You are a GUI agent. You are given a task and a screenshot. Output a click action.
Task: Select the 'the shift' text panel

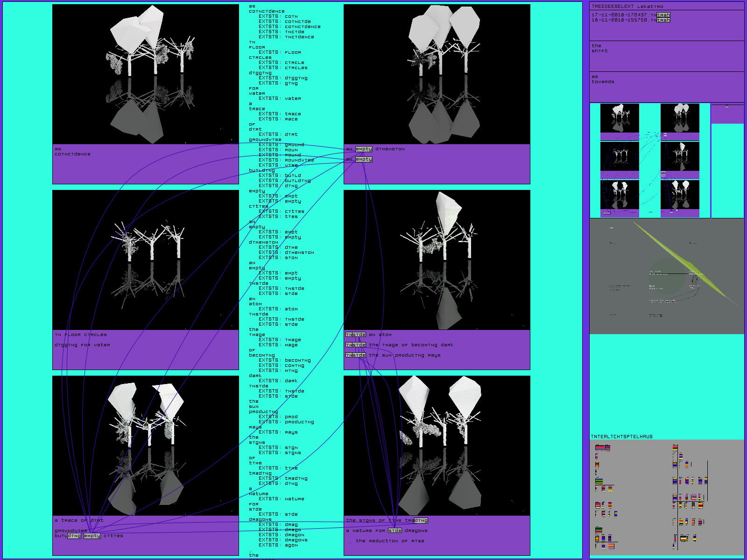tap(666, 56)
